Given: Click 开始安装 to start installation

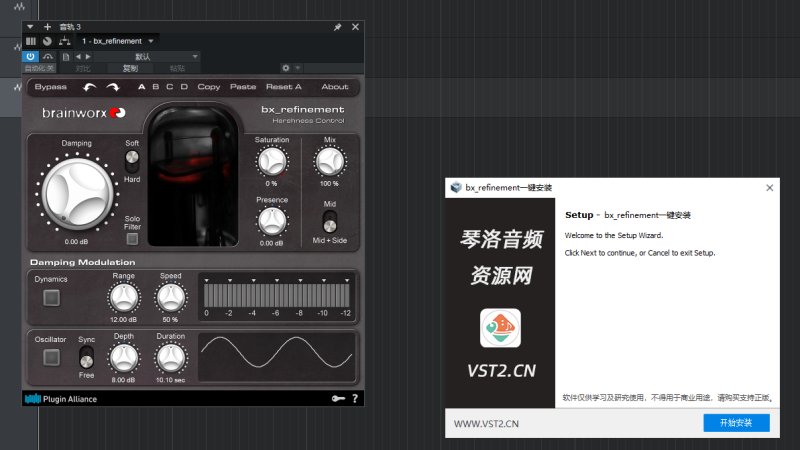Looking at the screenshot, I should click(x=736, y=423).
